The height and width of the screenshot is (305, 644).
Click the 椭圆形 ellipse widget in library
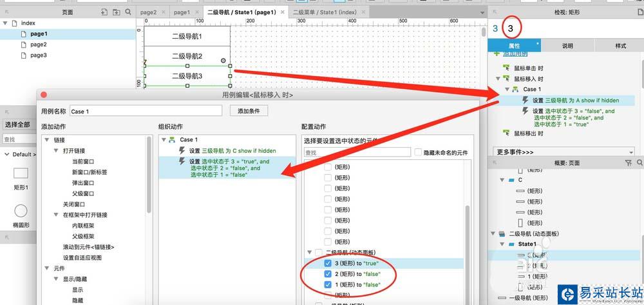(x=21, y=211)
